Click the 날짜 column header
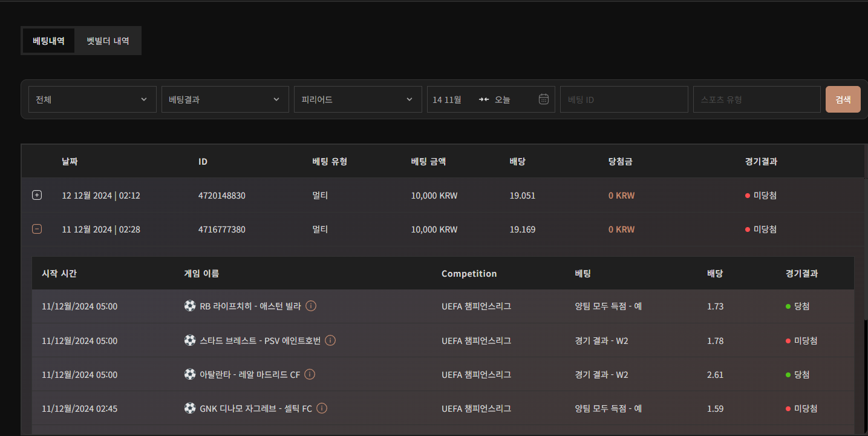The image size is (868, 436). [70, 162]
